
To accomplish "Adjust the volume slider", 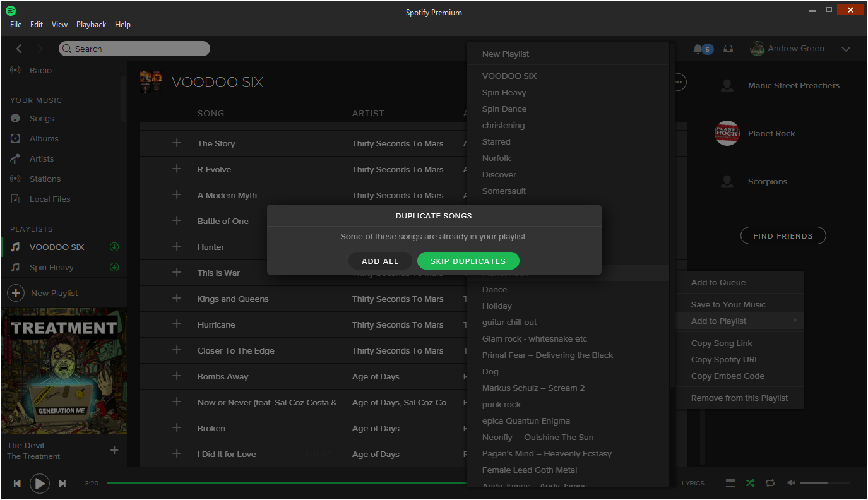I will click(826, 483).
